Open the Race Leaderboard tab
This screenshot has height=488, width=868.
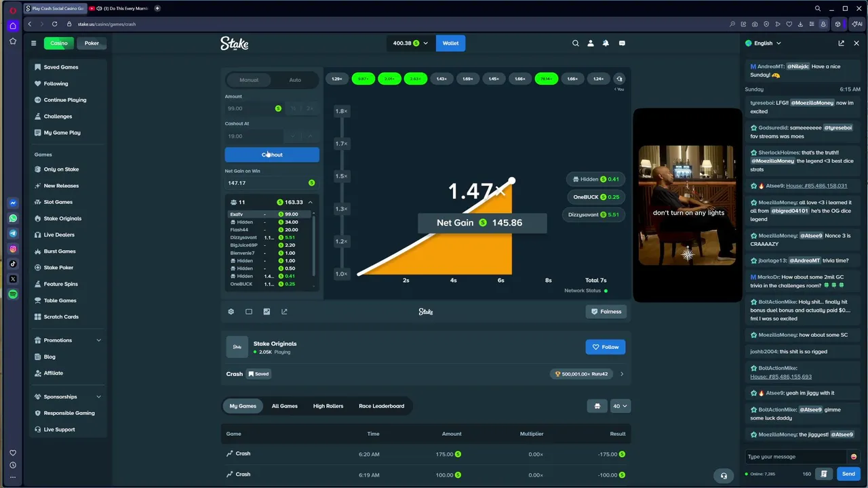(x=382, y=406)
